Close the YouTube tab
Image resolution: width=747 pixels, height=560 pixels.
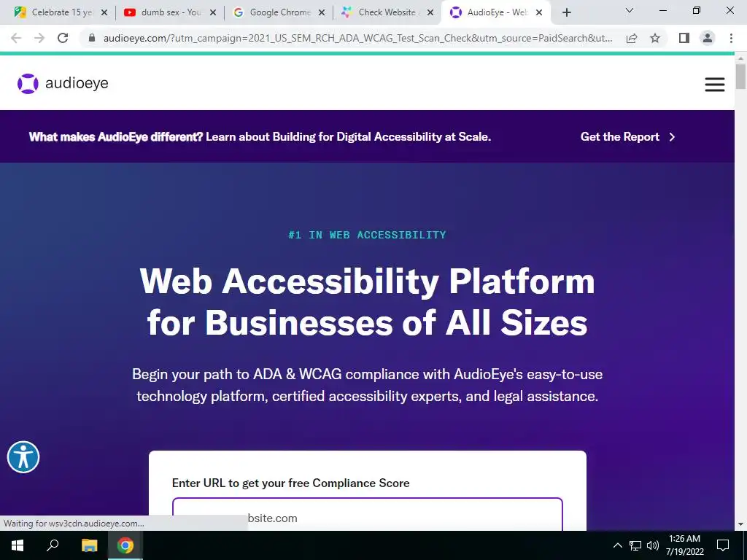pos(213,12)
